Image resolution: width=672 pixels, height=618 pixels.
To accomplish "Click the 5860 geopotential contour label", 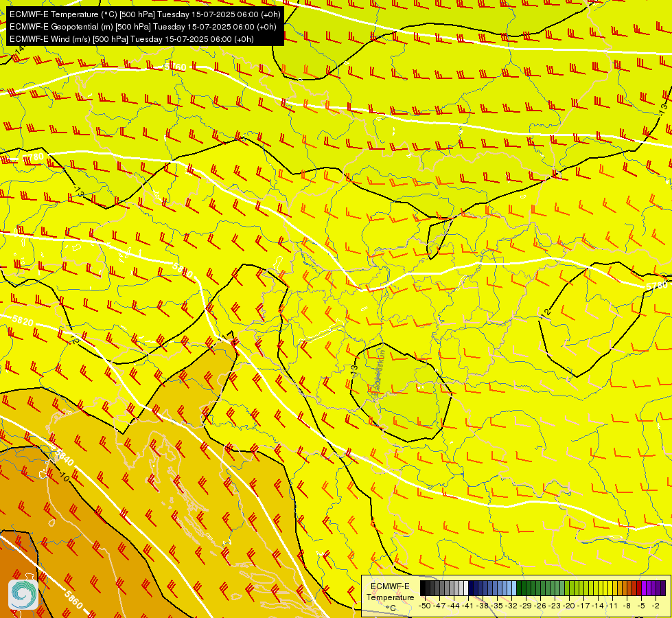I will click(x=73, y=600).
